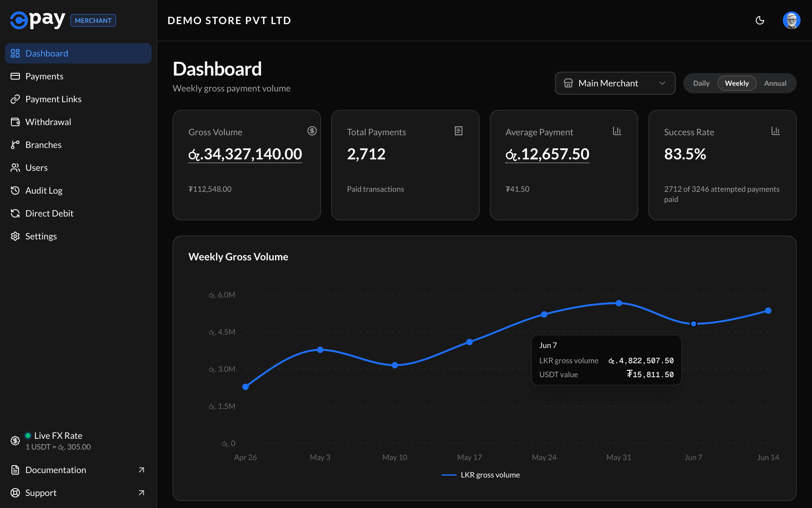Click the MERCHANT badge

(93, 21)
